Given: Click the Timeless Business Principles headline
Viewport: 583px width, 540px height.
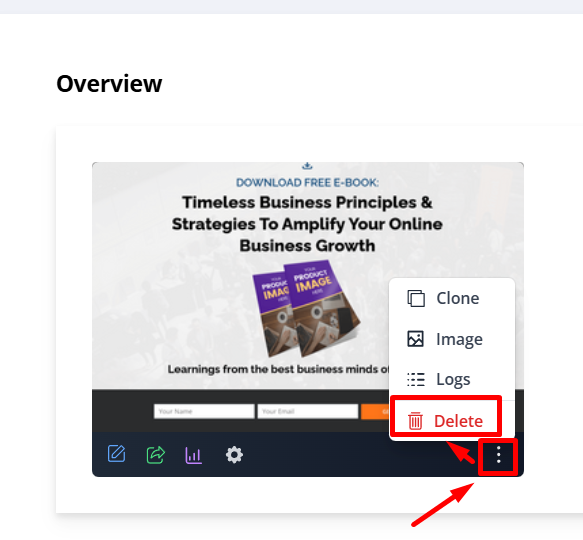Looking at the screenshot, I should [x=307, y=224].
